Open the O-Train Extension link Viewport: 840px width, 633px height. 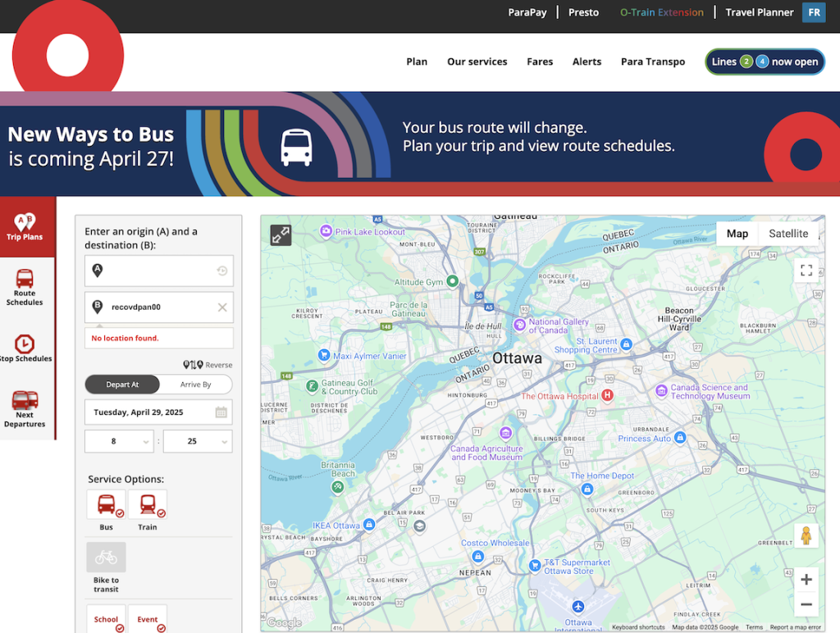(662, 12)
